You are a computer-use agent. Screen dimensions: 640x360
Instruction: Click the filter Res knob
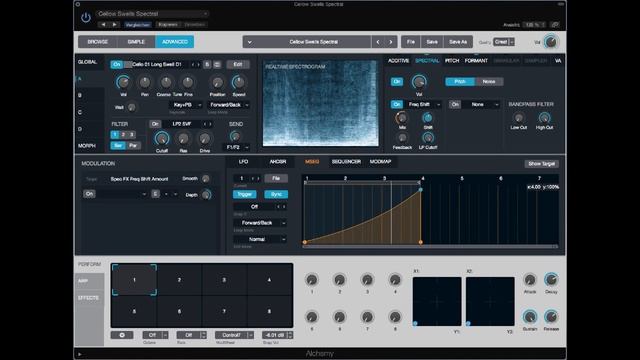183,139
